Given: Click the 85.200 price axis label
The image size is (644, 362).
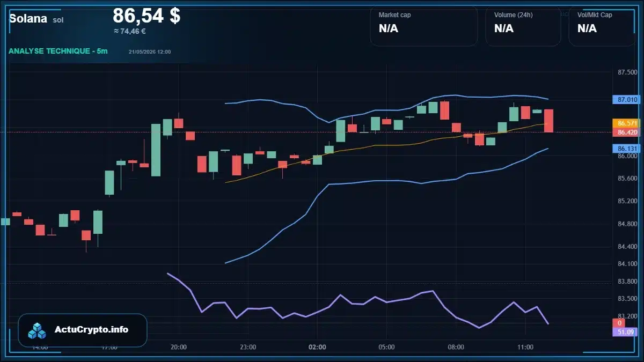Looking at the screenshot, I should tap(627, 201).
